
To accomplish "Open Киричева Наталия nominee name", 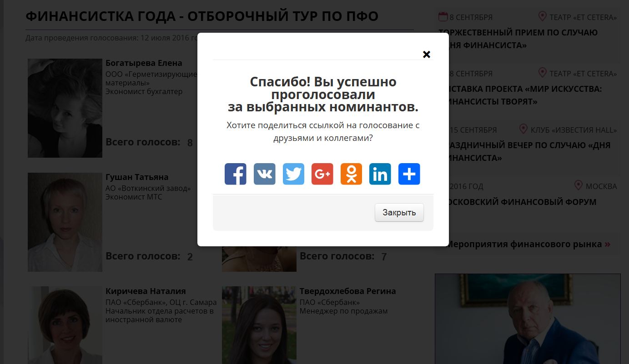I will point(146,291).
